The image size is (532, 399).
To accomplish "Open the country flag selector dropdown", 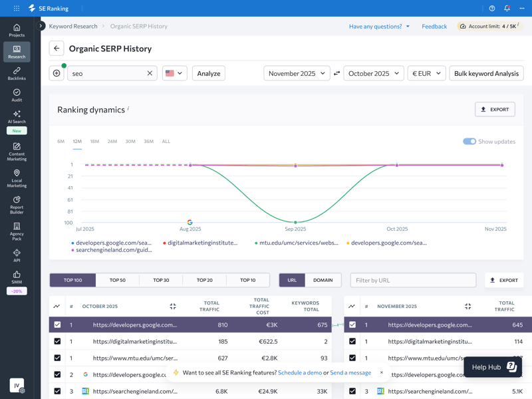I will (x=174, y=73).
